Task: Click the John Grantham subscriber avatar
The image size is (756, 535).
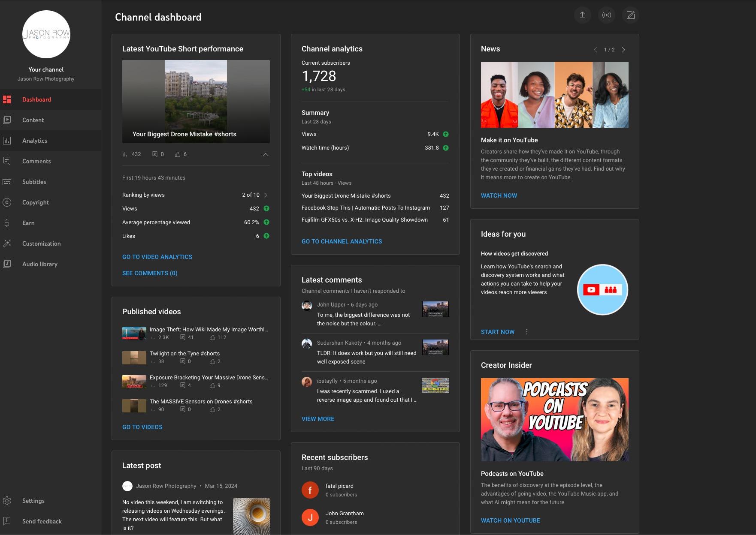Action: pyautogui.click(x=310, y=517)
